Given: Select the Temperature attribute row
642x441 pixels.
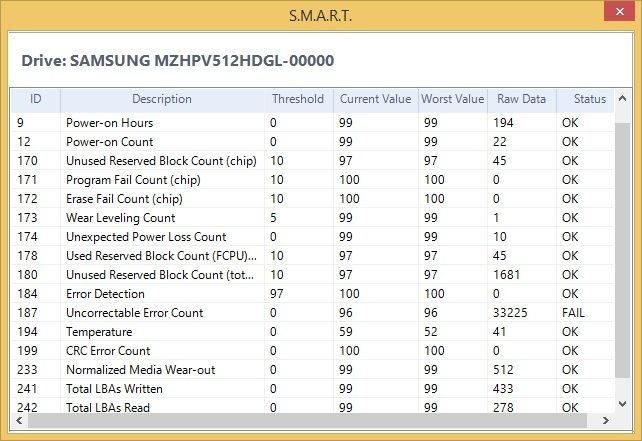Looking at the screenshot, I should (99, 332).
